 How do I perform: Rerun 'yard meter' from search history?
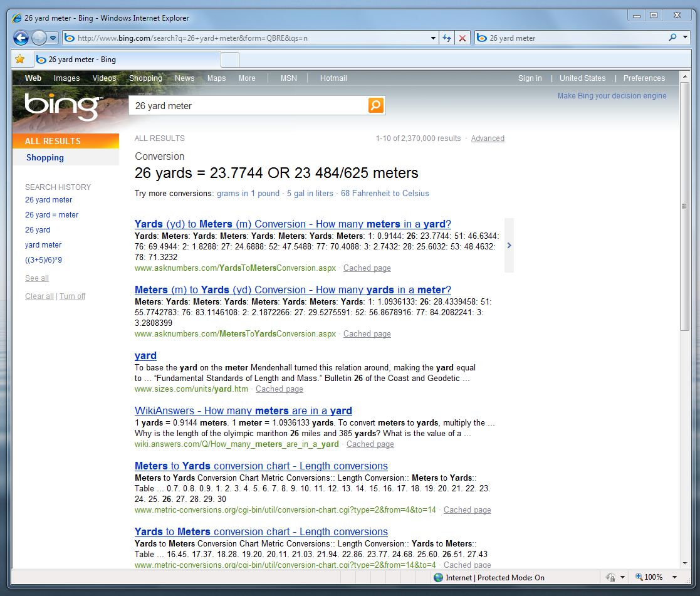(43, 244)
